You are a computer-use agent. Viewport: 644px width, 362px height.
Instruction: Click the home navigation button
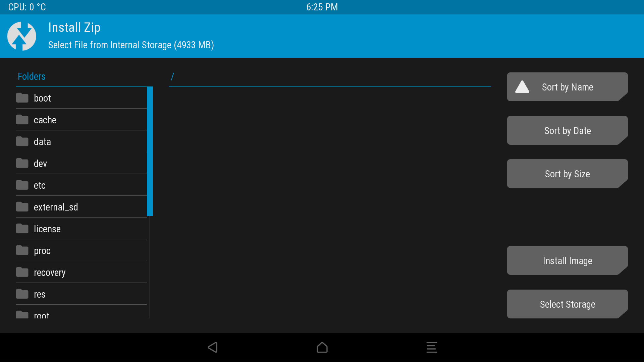pyautogui.click(x=322, y=346)
